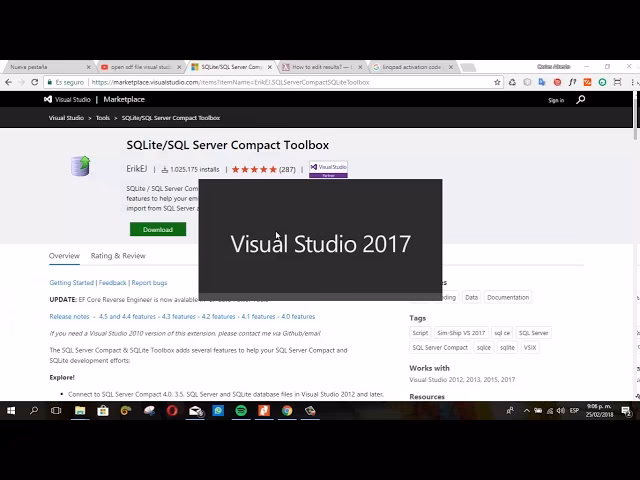Click the green circular extension icon
The width and height of the screenshot is (640, 480).
coord(602,82)
